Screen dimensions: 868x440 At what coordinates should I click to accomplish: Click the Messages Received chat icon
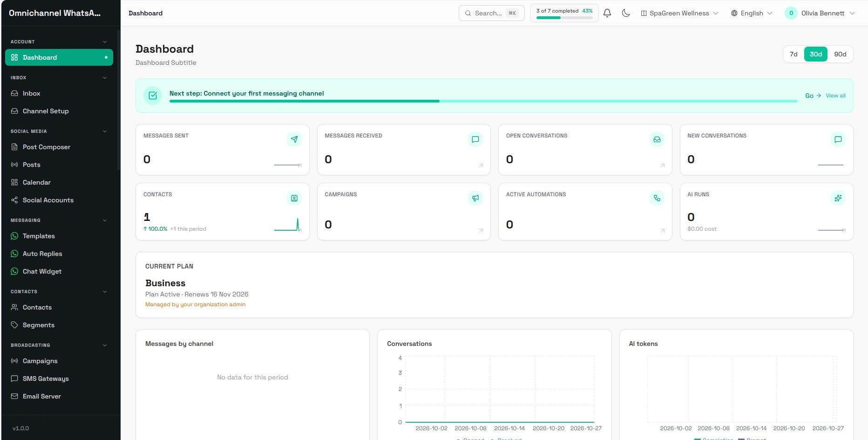tap(475, 139)
